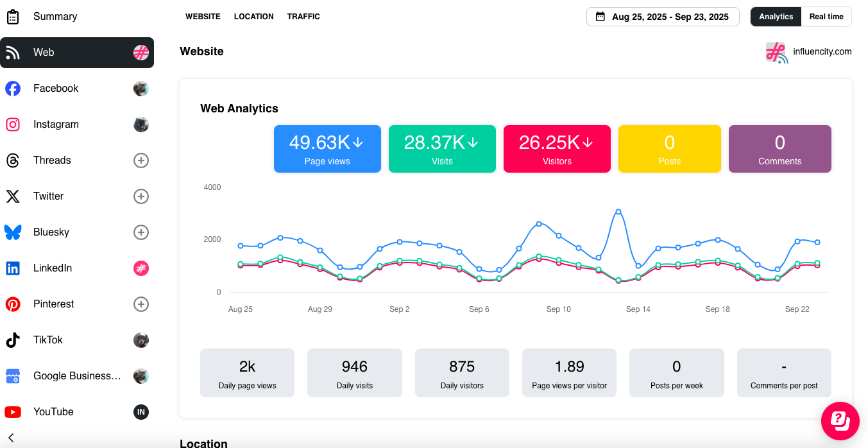Click the influencity.com site name
This screenshot has width=868, height=448.
pyautogui.click(x=822, y=52)
